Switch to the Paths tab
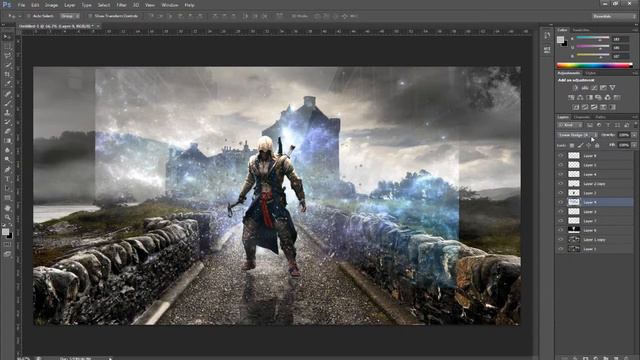 point(600,117)
